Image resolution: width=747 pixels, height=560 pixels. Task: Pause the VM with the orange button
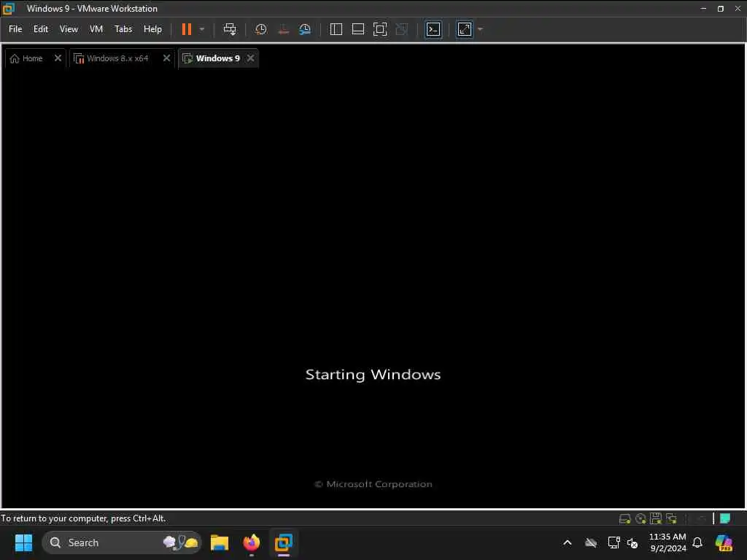point(186,29)
